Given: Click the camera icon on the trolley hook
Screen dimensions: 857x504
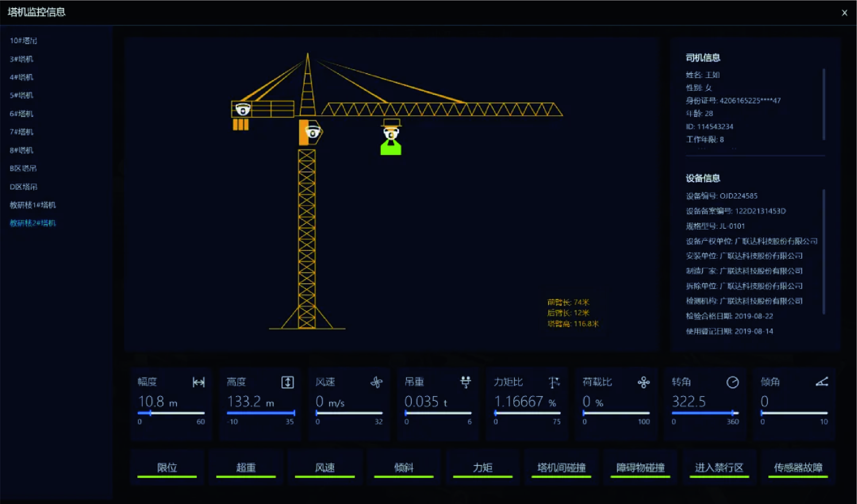Looking at the screenshot, I should pyautogui.click(x=391, y=134).
